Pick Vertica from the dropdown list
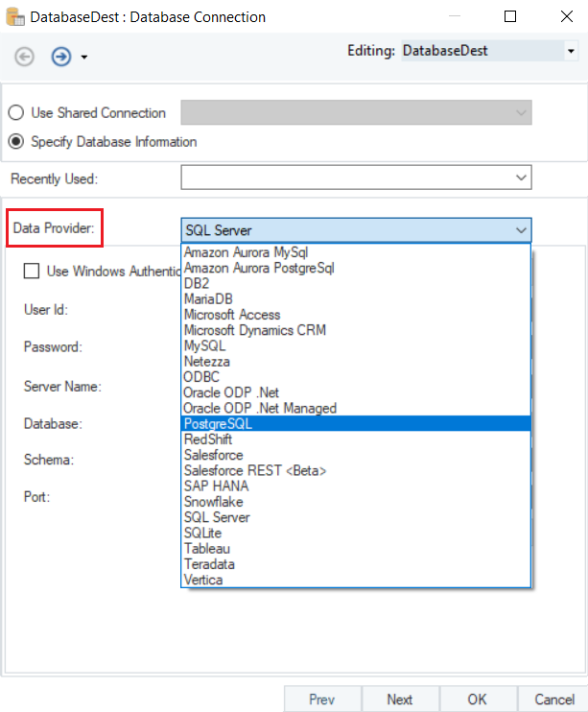588x712 pixels. tap(205, 580)
